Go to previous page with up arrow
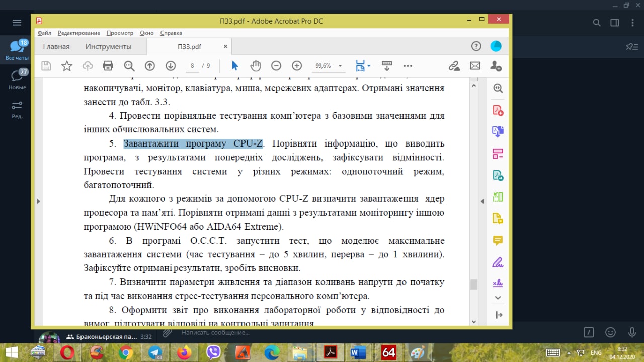Screen dimensions: 644x362 click(150, 66)
